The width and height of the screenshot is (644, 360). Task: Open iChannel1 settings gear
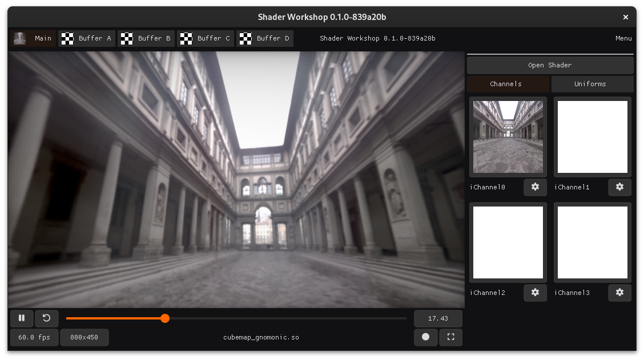[x=620, y=187]
